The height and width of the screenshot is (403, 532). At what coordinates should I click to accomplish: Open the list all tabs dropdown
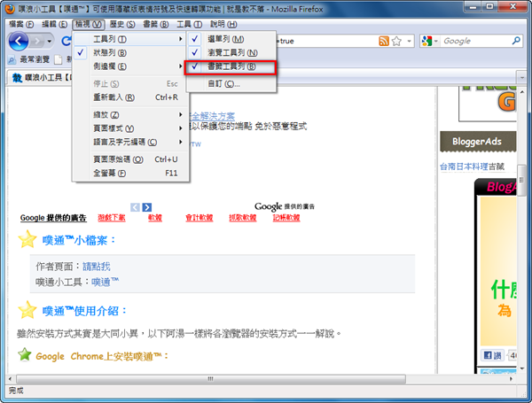(x=522, y=78)
